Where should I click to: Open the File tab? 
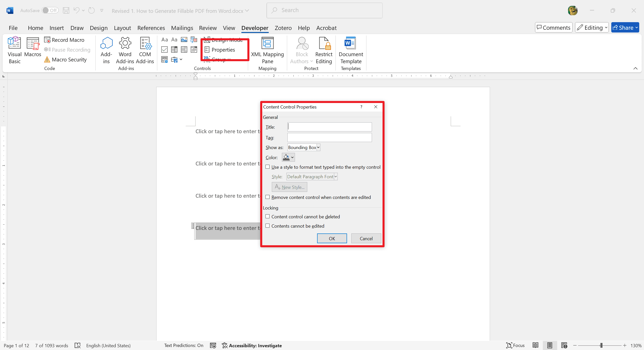13,28
